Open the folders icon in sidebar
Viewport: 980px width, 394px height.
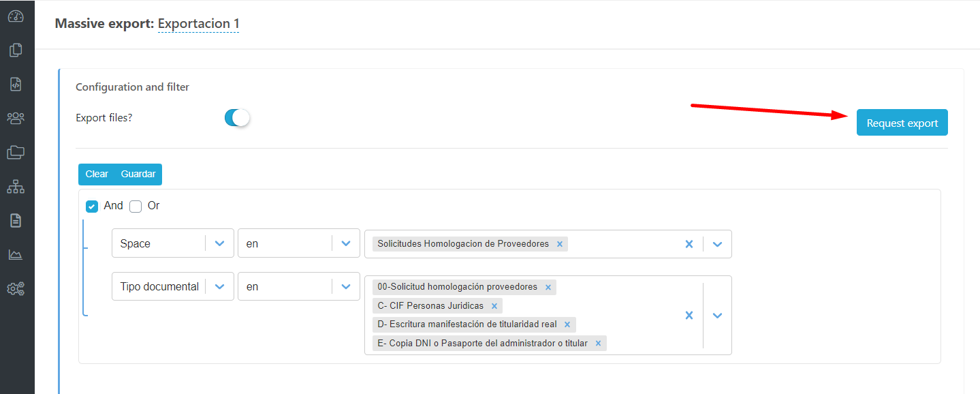click(x=16, y=152)
